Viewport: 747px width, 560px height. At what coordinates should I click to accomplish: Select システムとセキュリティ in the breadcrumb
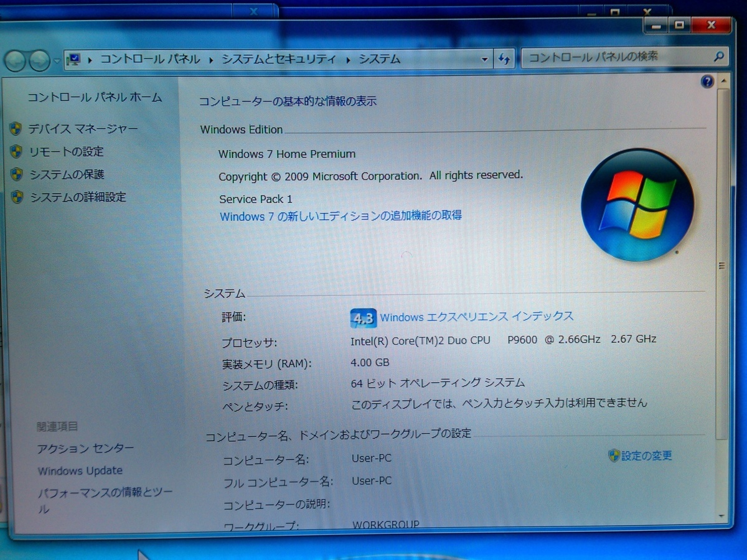click(279, 59)
